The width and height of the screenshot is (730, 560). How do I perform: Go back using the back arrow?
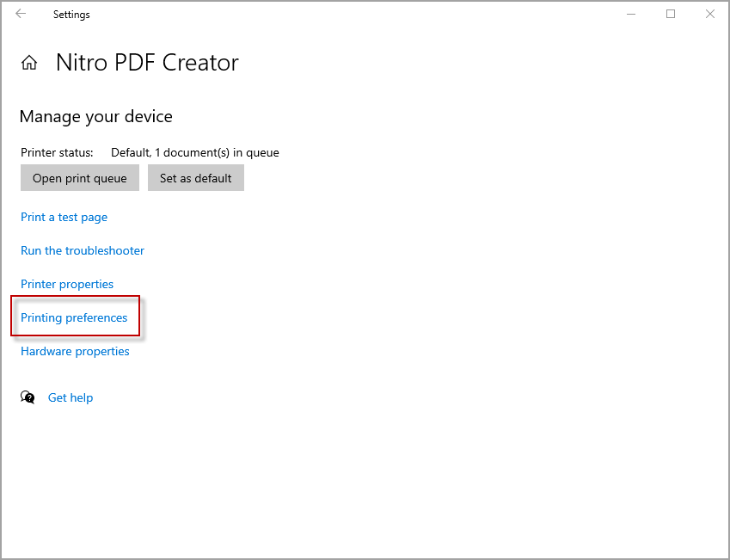click(21, 14)
